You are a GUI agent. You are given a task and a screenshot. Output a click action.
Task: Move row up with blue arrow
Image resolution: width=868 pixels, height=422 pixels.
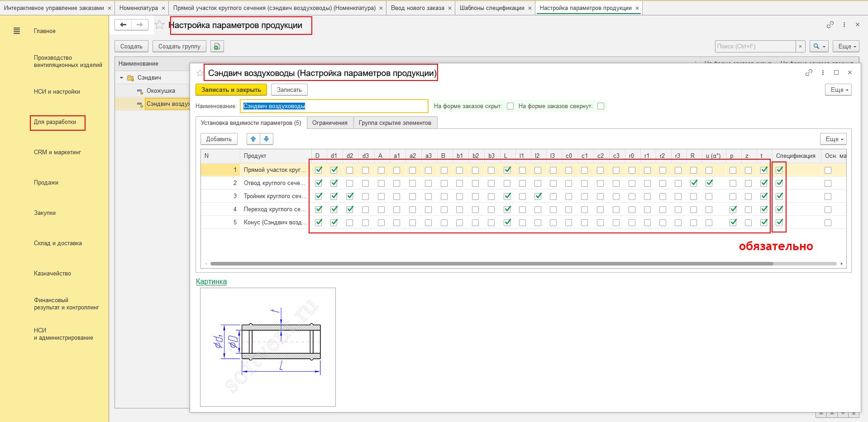pos(253,139)
